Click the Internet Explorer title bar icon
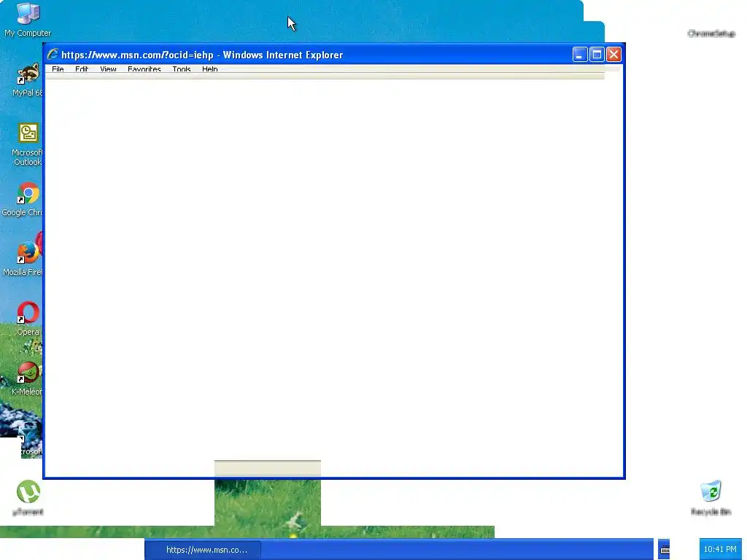Screen dimensions: 747x560 click(x=53, y=54)
